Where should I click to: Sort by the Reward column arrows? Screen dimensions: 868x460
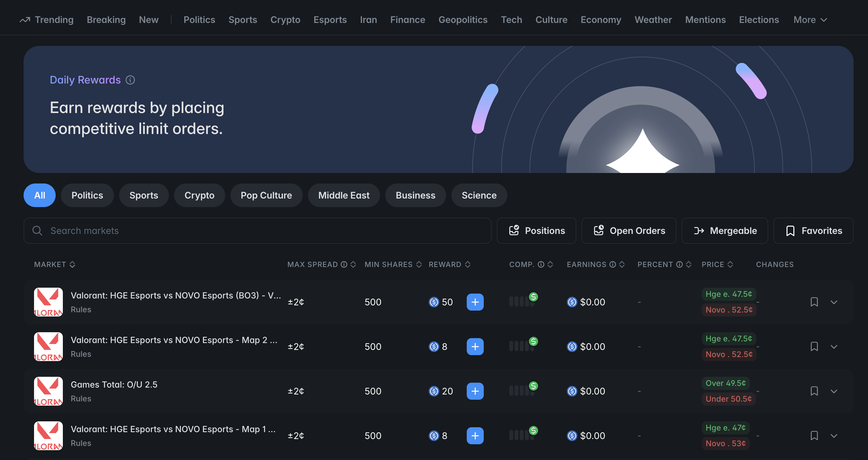[x=468, y=264]
